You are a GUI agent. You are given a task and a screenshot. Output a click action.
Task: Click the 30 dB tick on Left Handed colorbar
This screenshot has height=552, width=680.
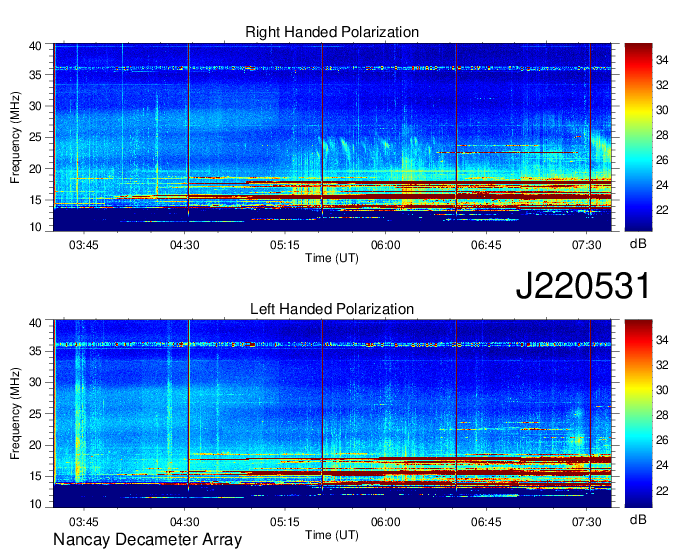point(662,390)
